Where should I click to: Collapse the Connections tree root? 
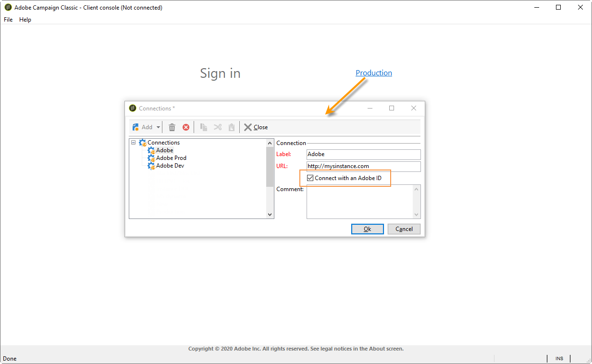pyautogui.click(x=134, y=143)
